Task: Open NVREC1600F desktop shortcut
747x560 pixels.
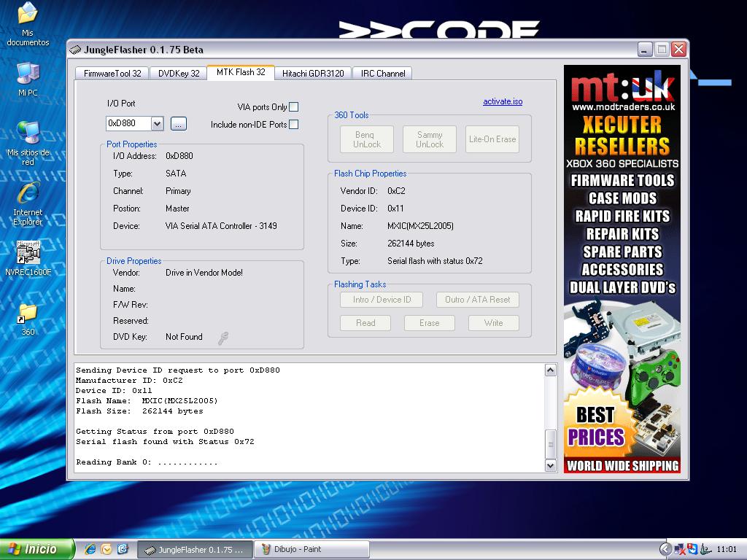Action: coord(28,253)
